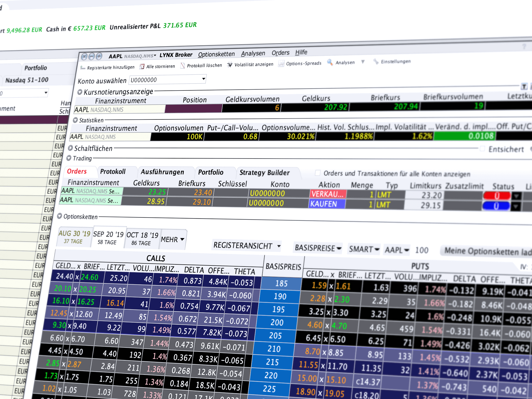This screenshot has width=532, height=399.
Task: Edit limit price 29.15 field
Action: click(423, 206)
